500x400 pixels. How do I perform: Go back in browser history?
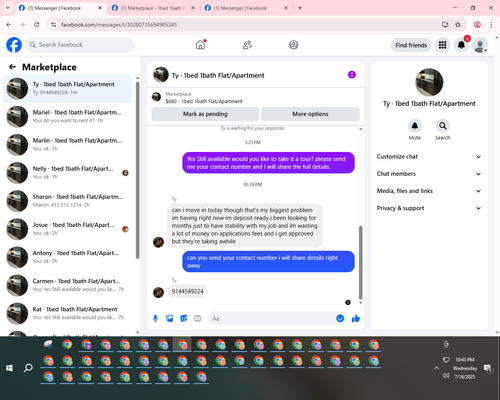9,25
